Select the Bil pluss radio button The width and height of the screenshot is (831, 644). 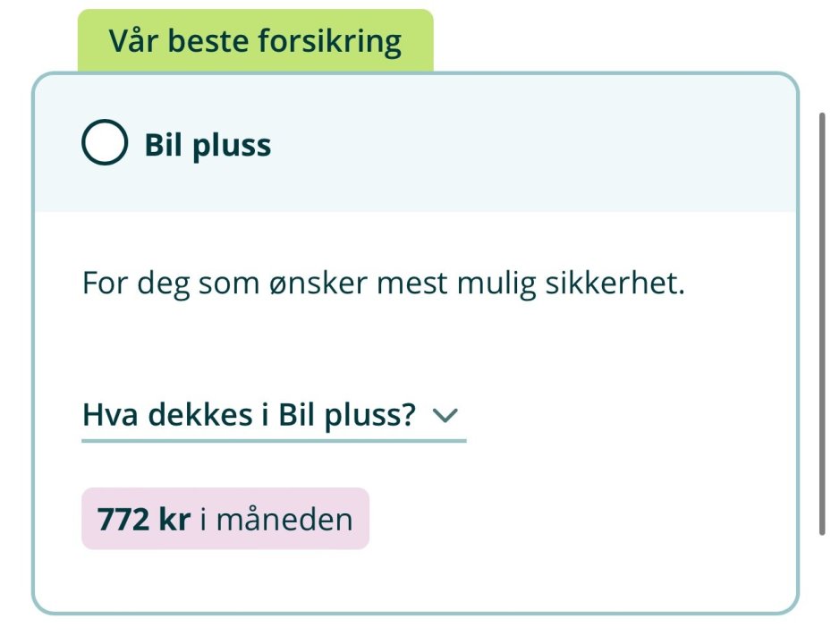[x=105, y=144]
